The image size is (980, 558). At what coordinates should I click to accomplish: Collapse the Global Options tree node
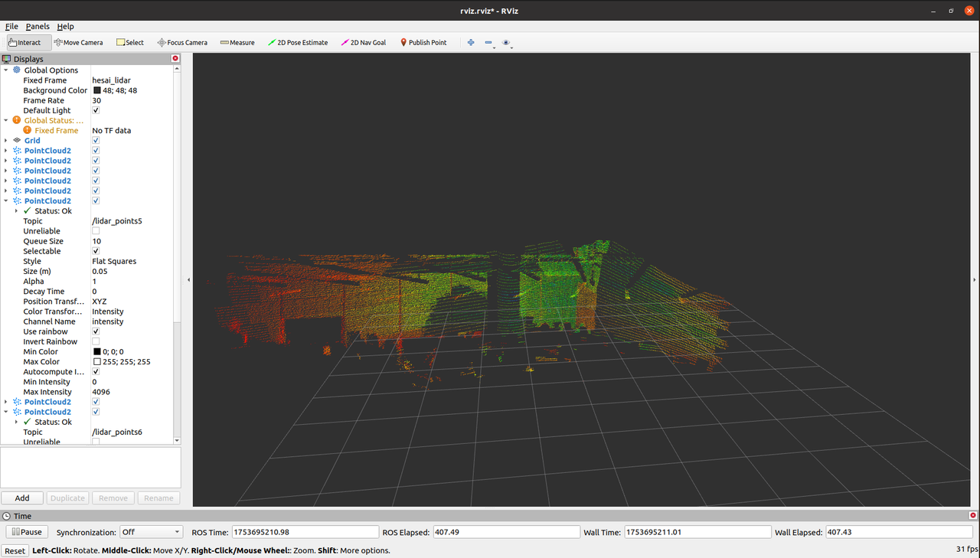click(6, 70)
